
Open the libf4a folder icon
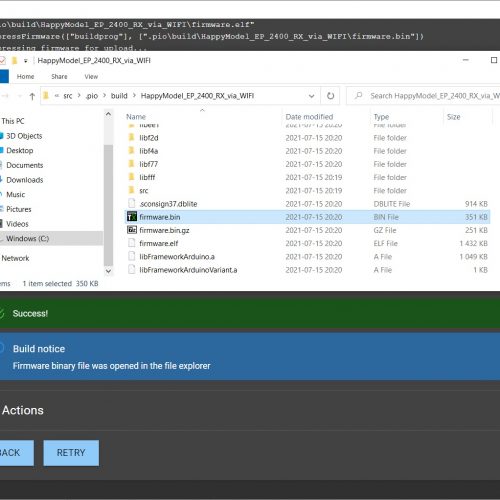(132, 151)
